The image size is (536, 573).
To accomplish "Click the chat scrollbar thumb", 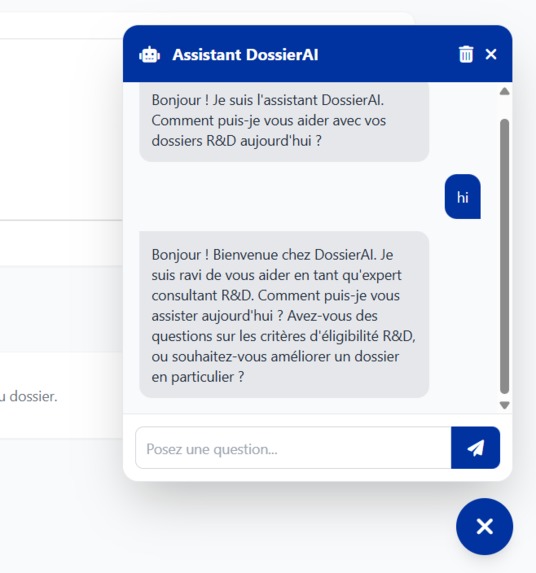I will point(505,256).
